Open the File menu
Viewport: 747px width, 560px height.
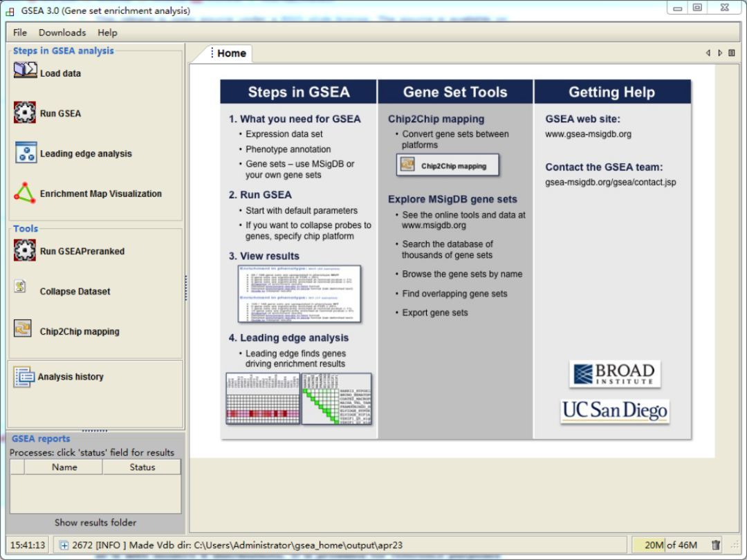click(x=20, y=32)
